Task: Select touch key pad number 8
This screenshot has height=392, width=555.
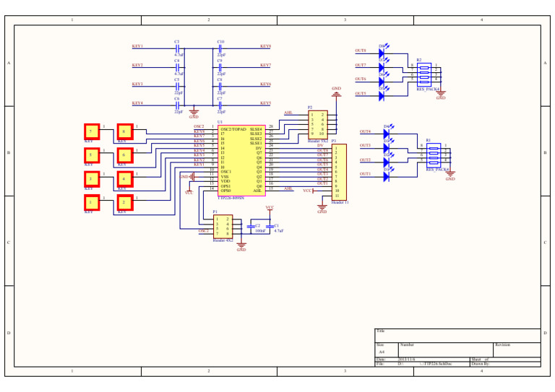Action: [x=125, y=132]
